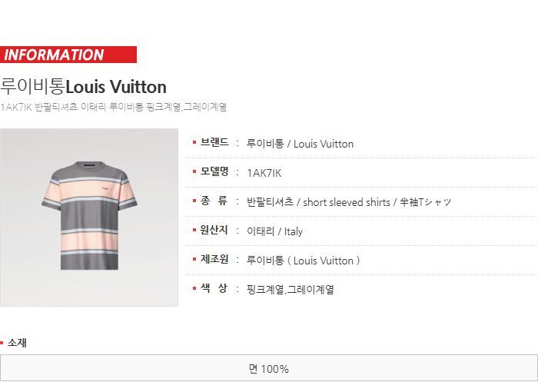Click the red bullet beside 브랜드
The image size is (538, 392).
pos(194,142)
